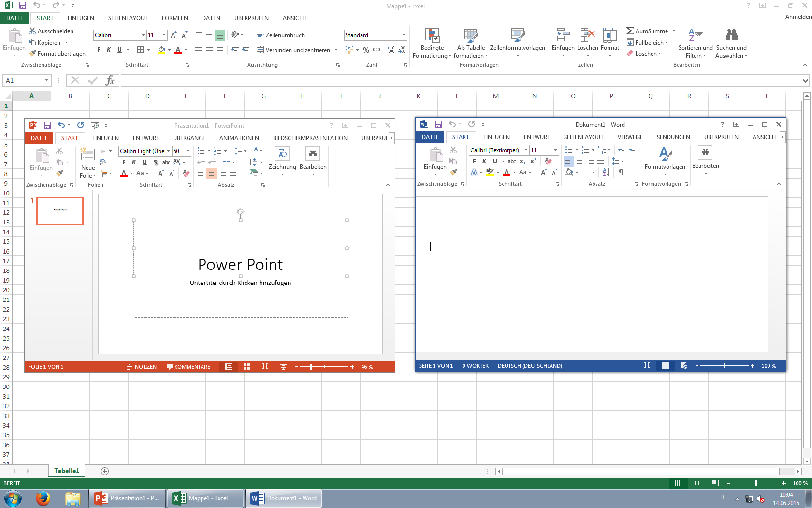The width and height of the screenshot is (812, 508).
Task: Click Excel's Zellenformatvorlagen icon
Action: pos(518,35)
